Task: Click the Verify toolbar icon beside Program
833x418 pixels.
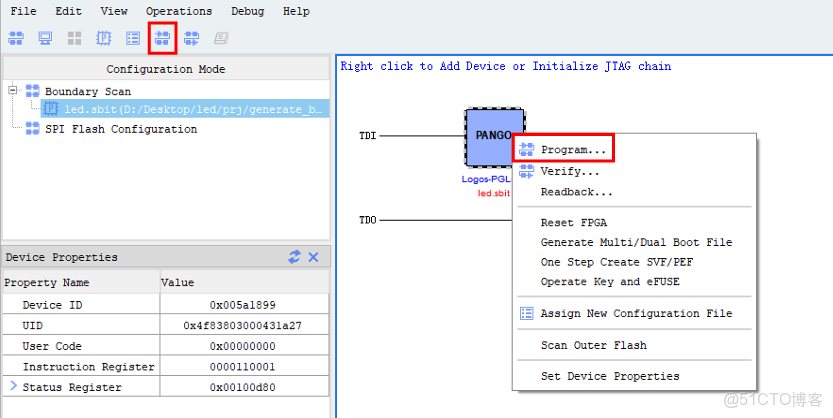Action: point(191,38)
